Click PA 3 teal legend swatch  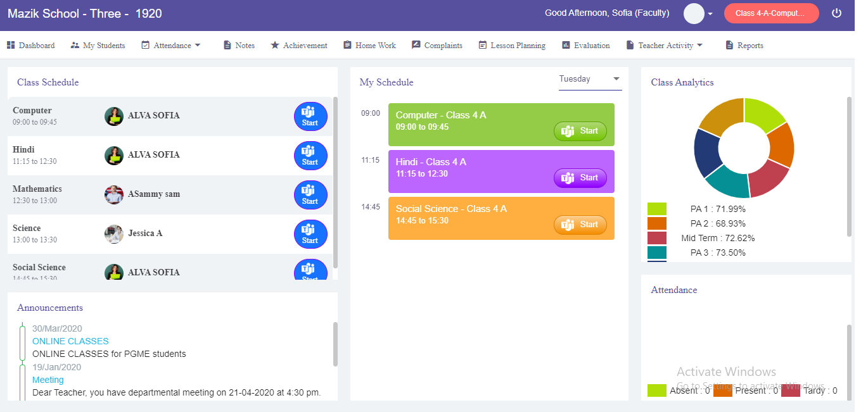click(657, 253)
